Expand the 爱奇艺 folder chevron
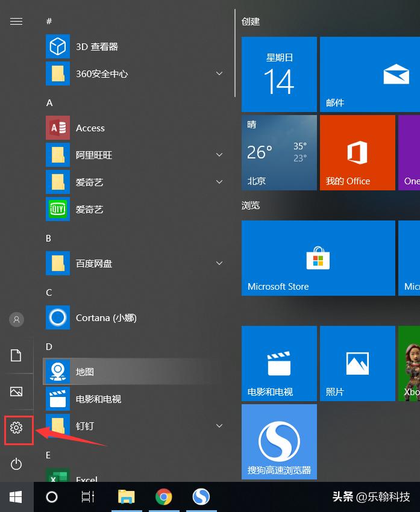Viewport: 420px width, 512px height. pyautogui.click(x=219, y=182)
